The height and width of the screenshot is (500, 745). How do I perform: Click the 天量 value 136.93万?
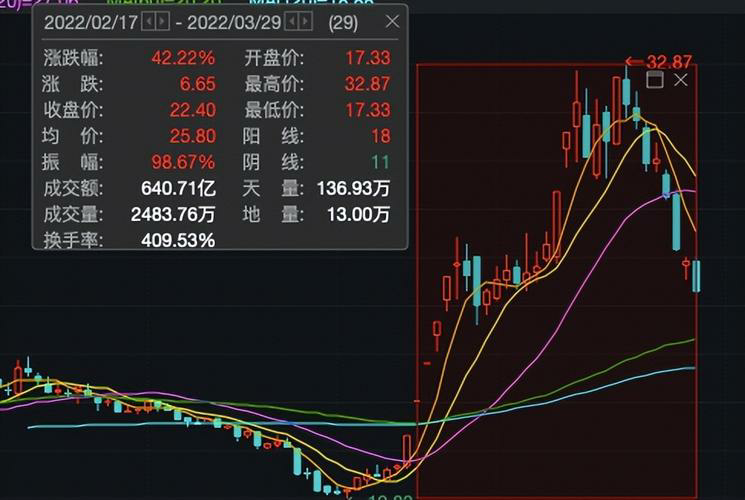[x=354, y=188]
